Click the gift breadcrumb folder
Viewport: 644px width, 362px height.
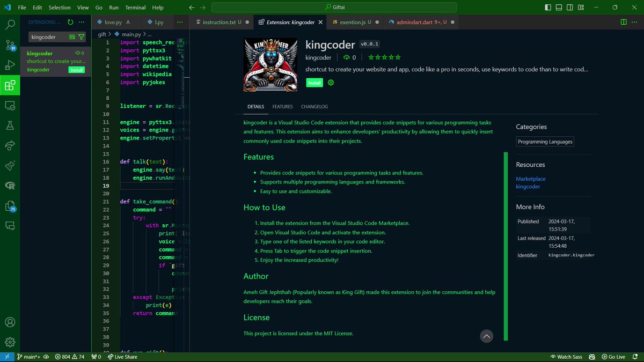coord(102,34)
